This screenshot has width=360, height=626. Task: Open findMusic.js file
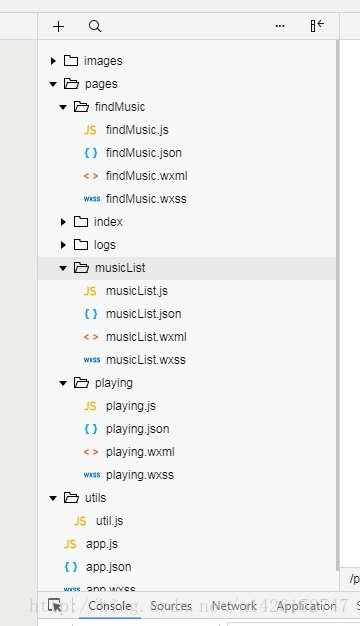click(x=137, y=130)
